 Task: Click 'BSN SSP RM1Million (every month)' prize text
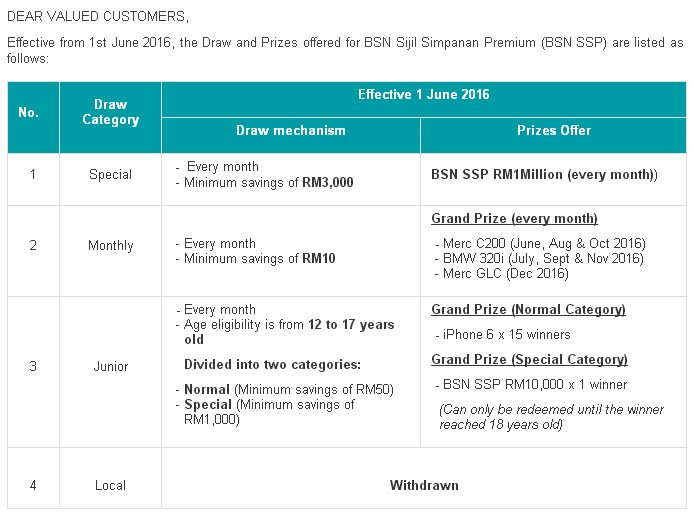pos(544,174)
